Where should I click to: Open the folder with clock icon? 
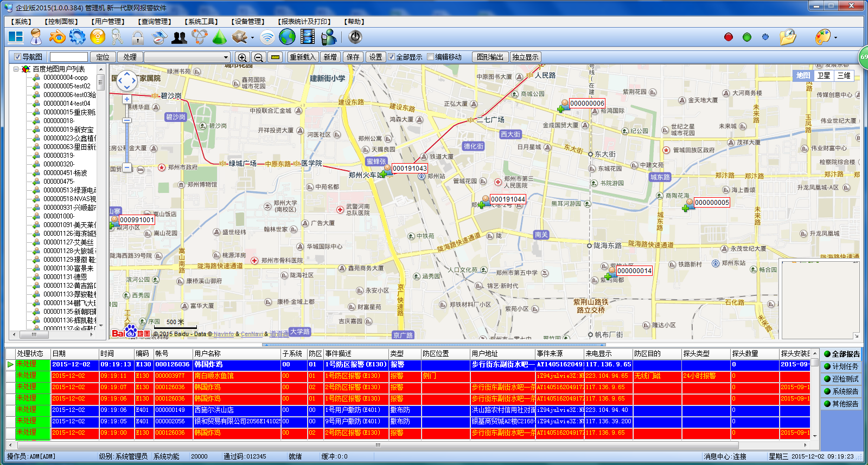coord(787,37)
